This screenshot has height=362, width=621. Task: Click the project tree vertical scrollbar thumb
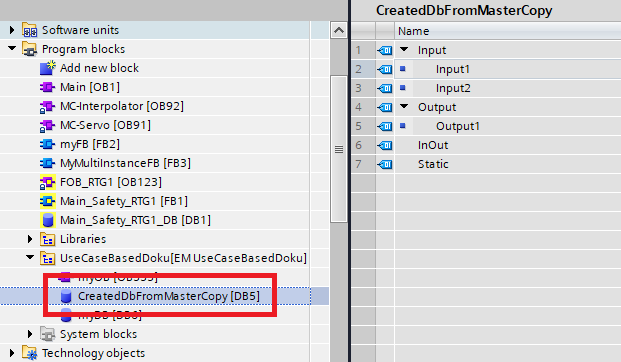339,149
